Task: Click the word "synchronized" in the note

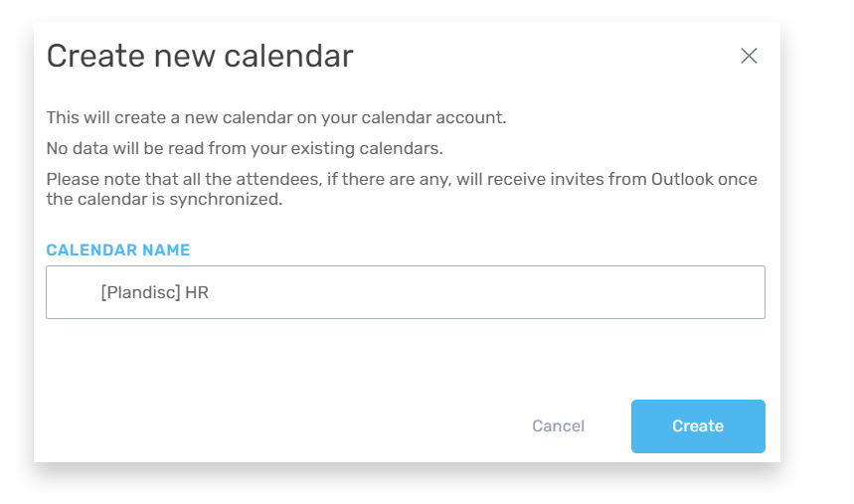Action: [224, 200]
